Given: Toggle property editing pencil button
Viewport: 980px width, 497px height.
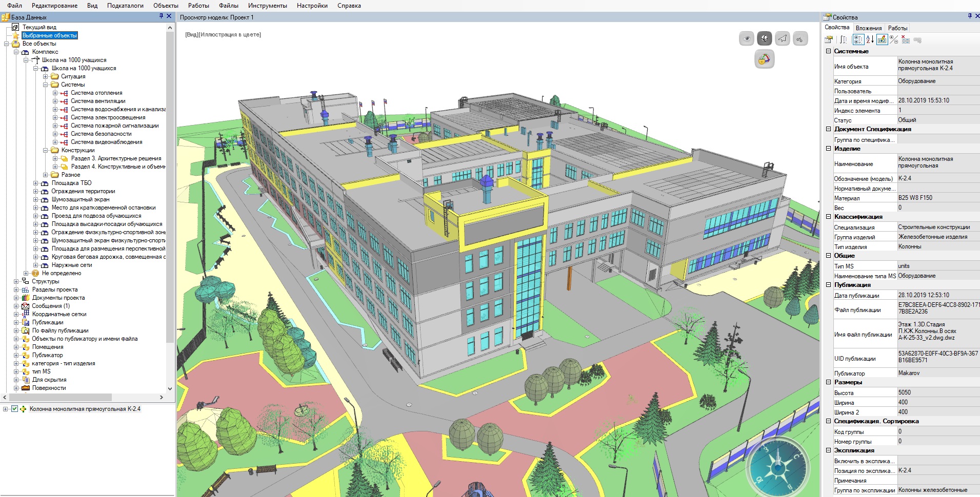Looking at the screenshot, I should tap(882, 40).
